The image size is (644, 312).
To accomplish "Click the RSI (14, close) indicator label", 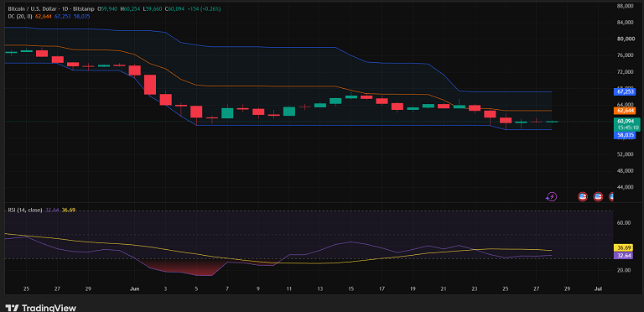I will pyautogui.click(x=25, y=210).
